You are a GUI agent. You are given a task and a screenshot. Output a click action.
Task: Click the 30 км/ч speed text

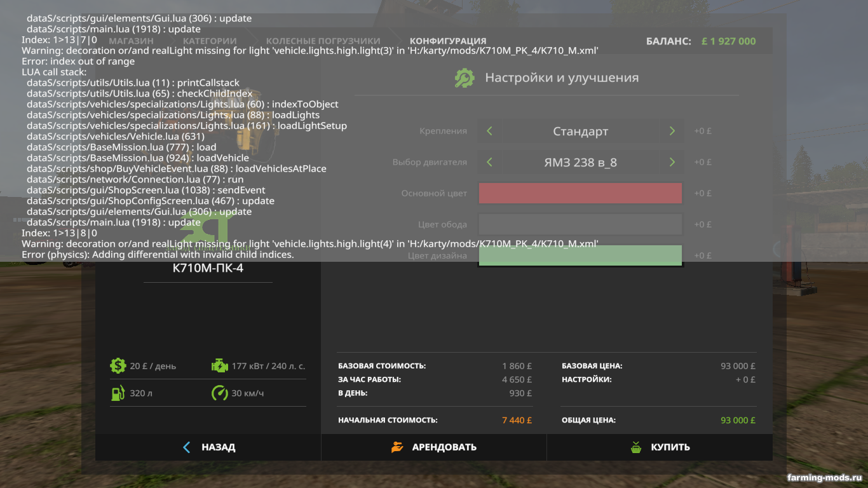click(248, 393)
